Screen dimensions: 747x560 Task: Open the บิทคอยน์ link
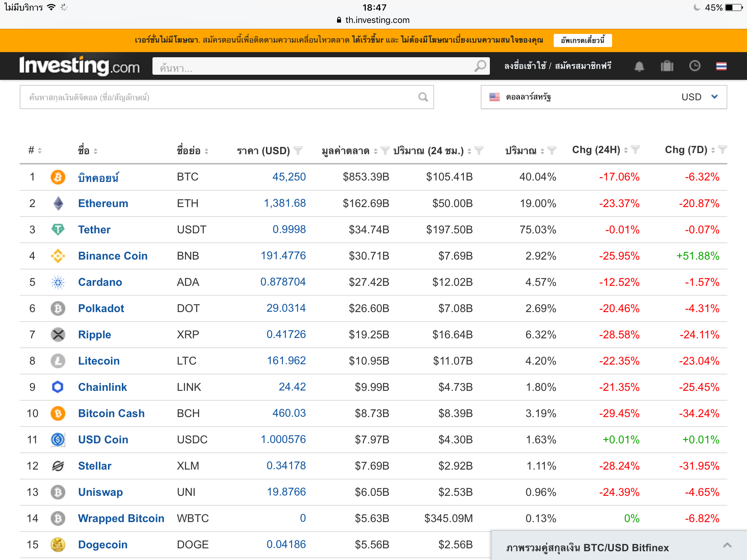pos(98,178)
